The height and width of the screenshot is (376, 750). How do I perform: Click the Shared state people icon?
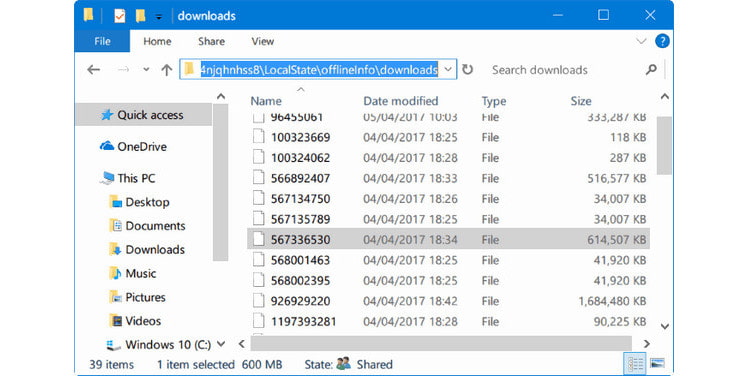343,364
